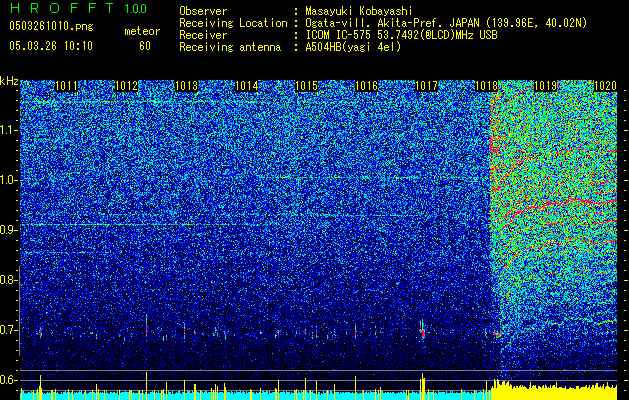Click the 0.6 frequency axis label
The width and height of the screenshot is (629, 400).
click(x=9, y=380)
